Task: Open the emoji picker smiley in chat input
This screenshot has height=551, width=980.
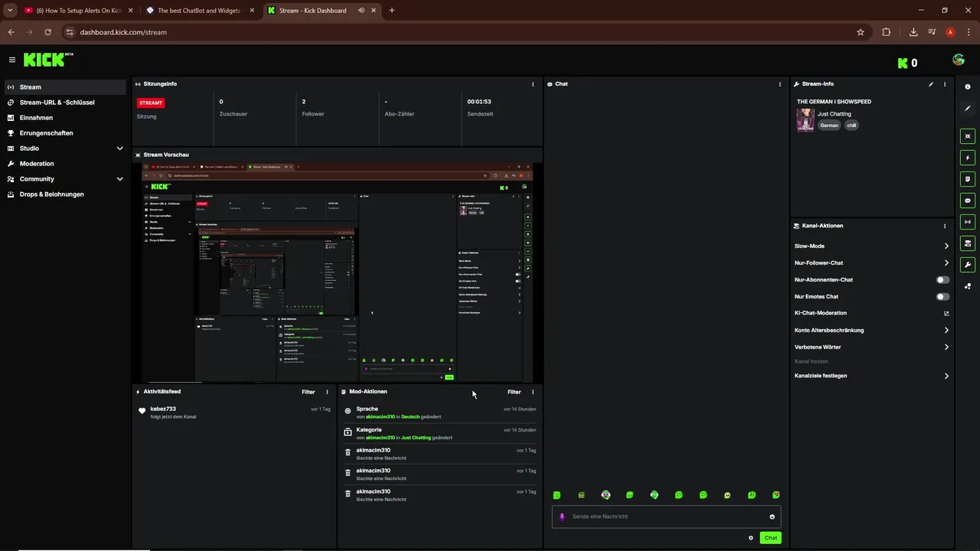Action: pos(772,517)
